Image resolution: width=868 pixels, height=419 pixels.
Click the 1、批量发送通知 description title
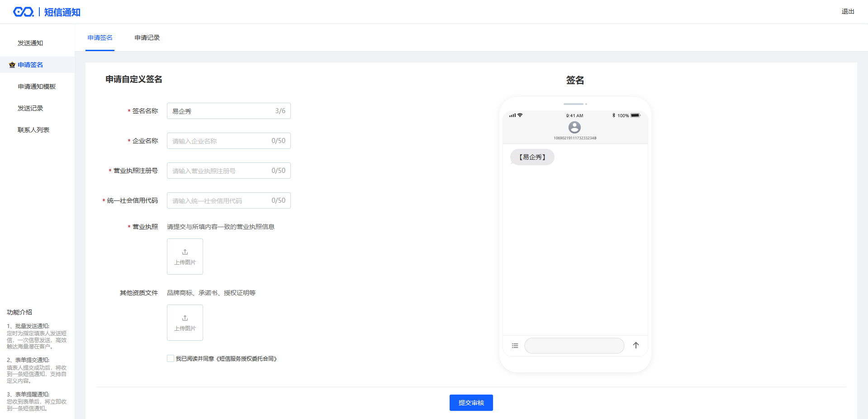point(28,326)
